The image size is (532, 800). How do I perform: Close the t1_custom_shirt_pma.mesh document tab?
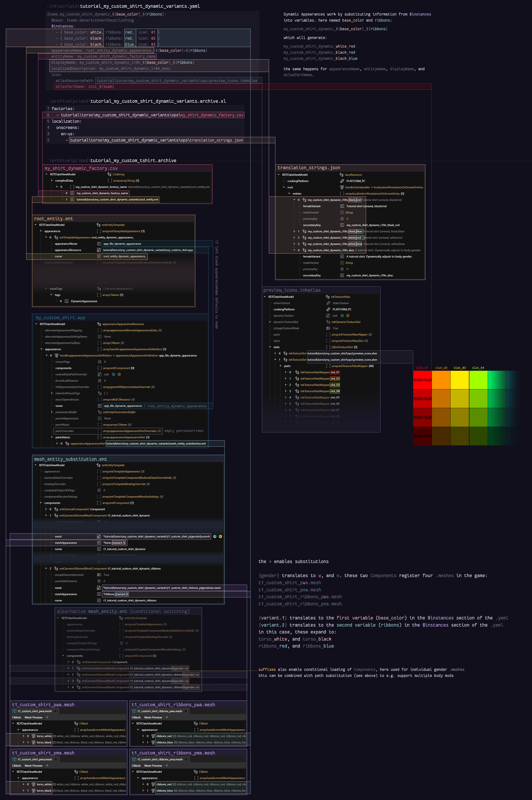(x=56, y=759)
